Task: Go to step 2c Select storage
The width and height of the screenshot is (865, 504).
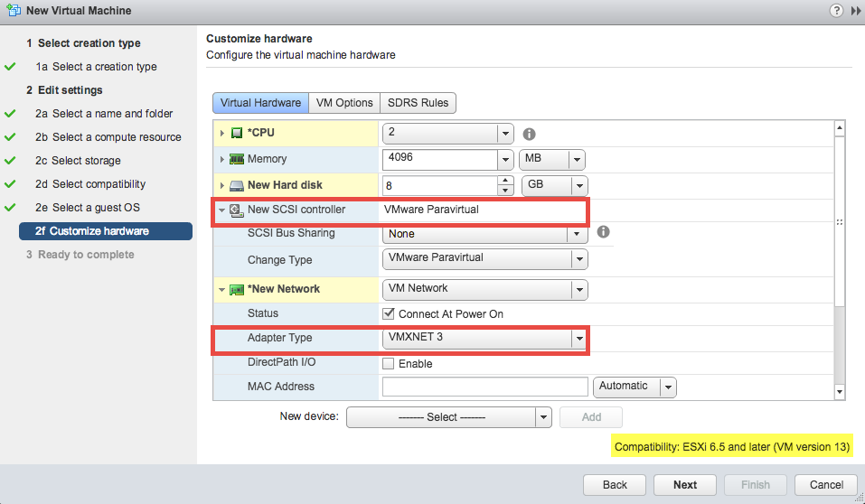Action: click(x=78, y=161)
